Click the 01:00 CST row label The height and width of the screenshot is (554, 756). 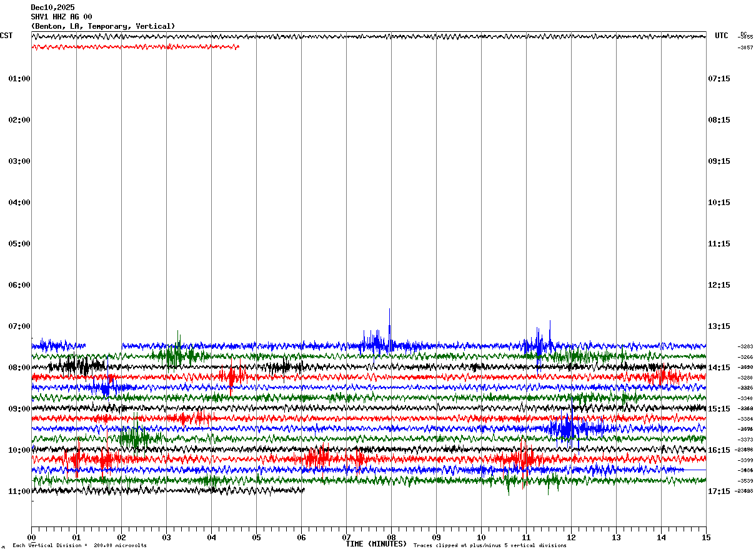tap(19, 79)
